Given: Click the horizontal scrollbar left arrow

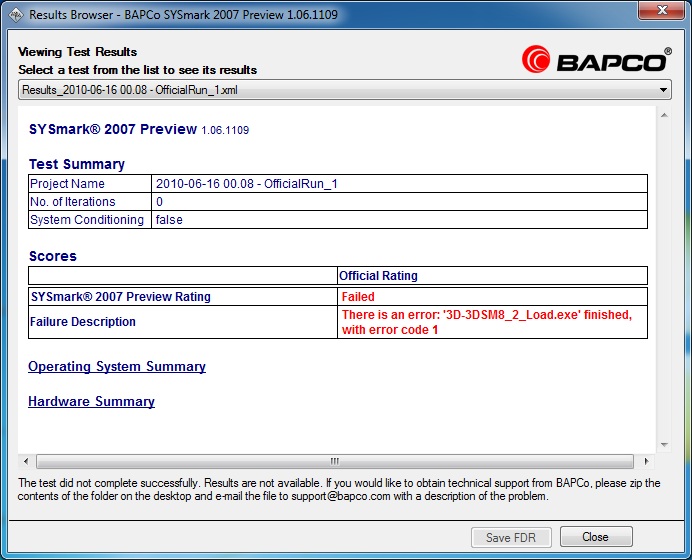Looking at the screenshot, I should (x=26, y=461).
